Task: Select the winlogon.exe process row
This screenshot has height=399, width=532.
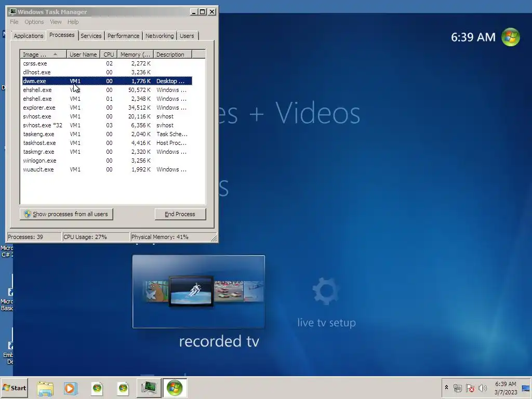Action: (x=107, y=161)
